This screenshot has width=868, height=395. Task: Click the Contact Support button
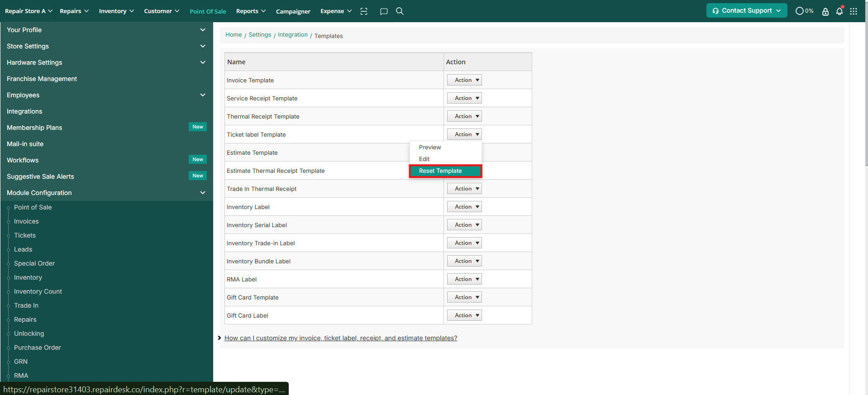747,10
